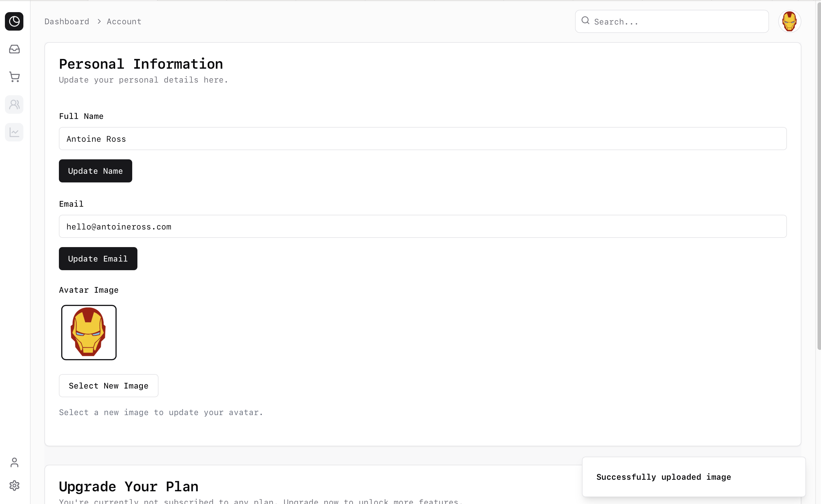Open the inbox icon in the sidebar
The image size is (821, 504).
click(x=14, y=49)
